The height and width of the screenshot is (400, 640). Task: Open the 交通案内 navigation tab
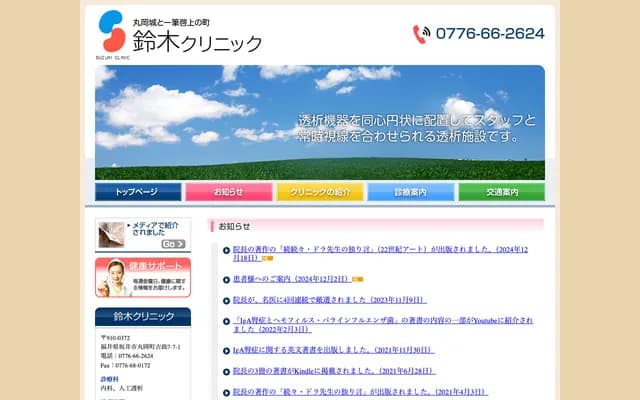point(502,192)
